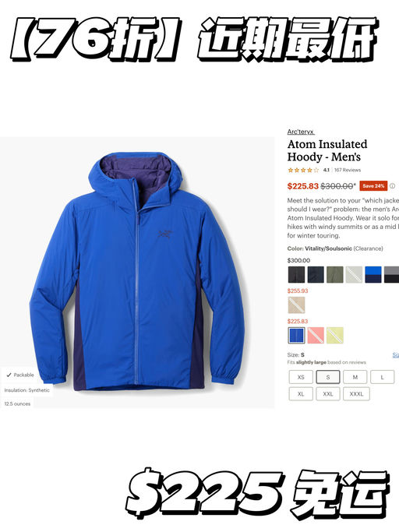Select the pink color swatch

coord(316,335)
